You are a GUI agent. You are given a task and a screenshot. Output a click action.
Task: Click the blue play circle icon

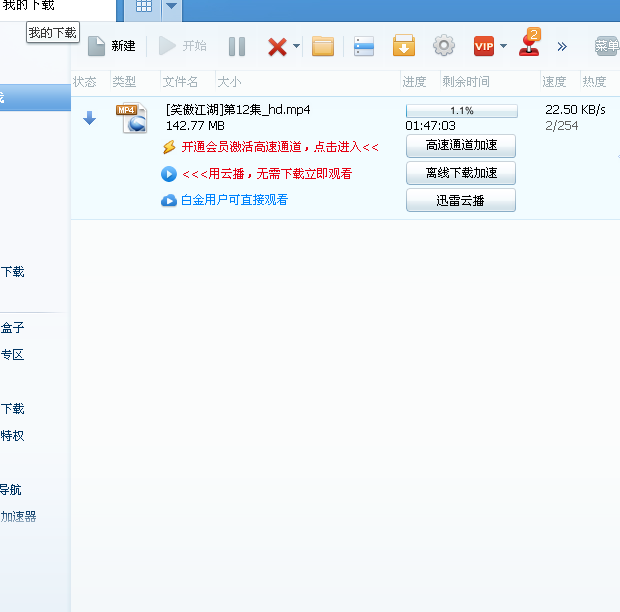pyautogui.click(x=169, y=174)
